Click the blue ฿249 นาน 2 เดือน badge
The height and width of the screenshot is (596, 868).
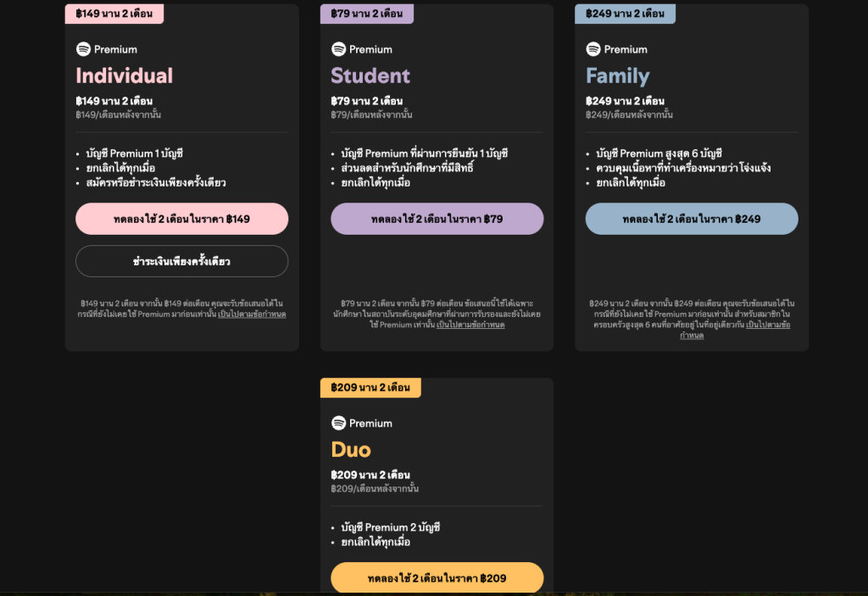[x=625, y=14]
